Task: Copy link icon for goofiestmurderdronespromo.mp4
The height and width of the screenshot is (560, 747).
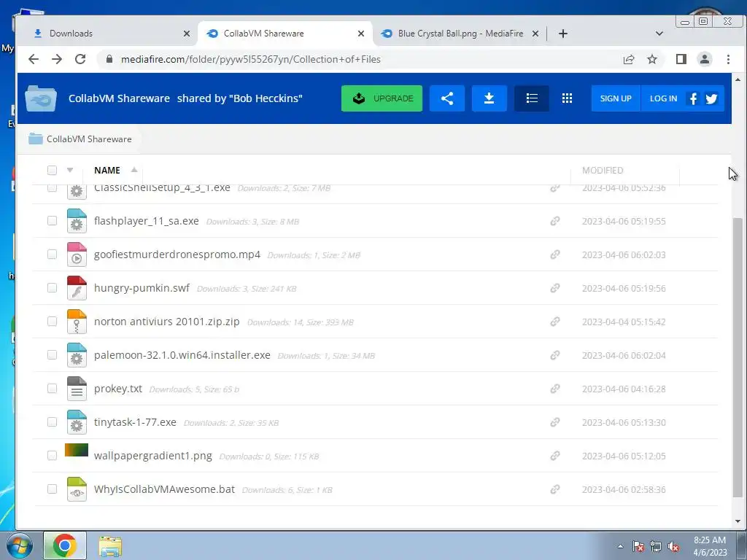Action: (x=555, y=254)
